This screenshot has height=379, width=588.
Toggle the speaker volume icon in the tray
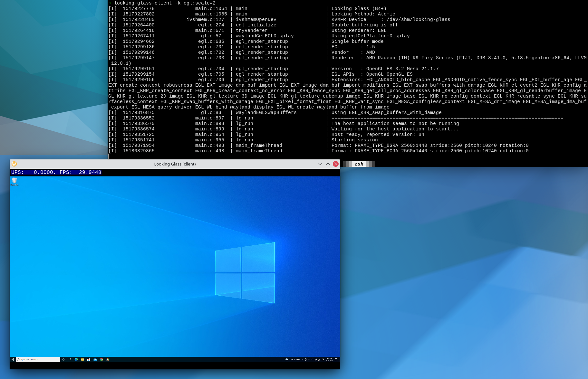point(312,359)
